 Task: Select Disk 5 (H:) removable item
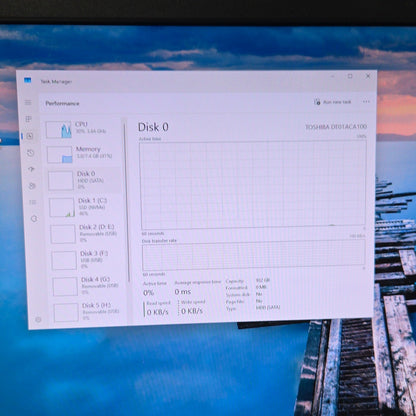[x=90, y=312]
